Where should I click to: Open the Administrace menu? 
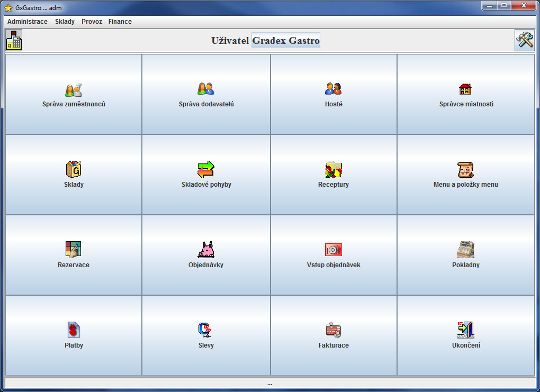28,21
